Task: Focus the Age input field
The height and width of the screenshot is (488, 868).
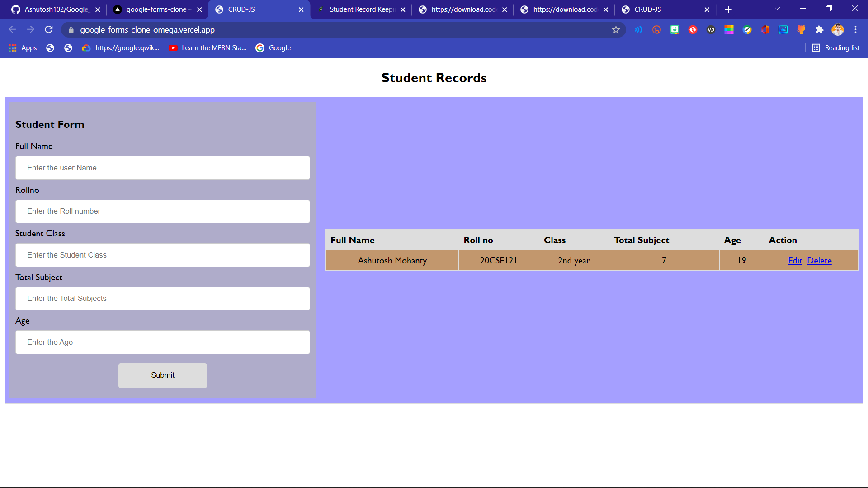Action: 163,343
